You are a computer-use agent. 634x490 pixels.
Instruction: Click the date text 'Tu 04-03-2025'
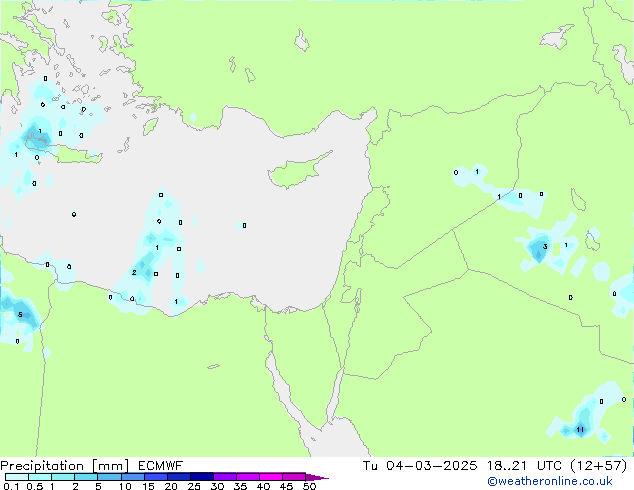420,466
